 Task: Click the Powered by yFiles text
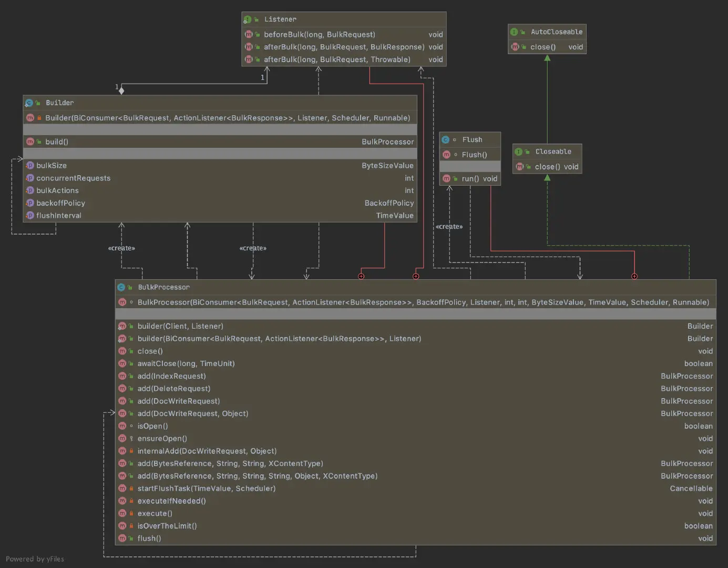(x=35, y=559)
